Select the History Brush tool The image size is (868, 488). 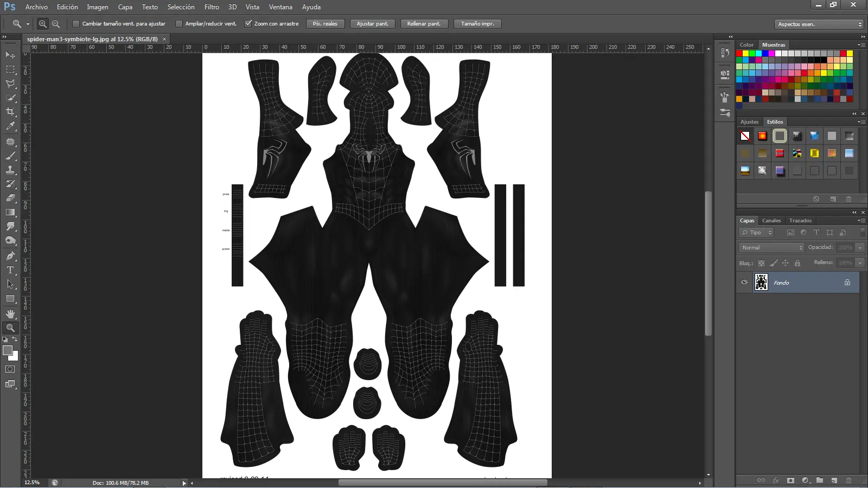coord(10,184)
